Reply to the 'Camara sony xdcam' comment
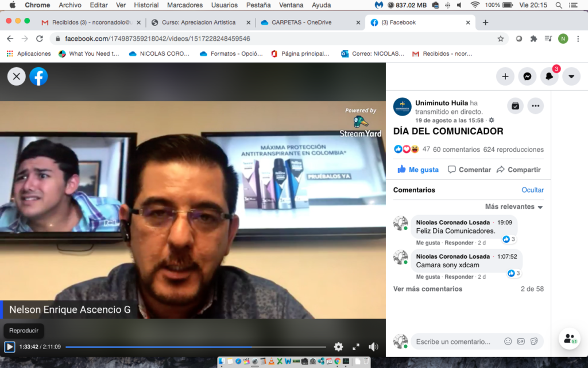The width and height of the screenshot is (588, 368). 459,277
